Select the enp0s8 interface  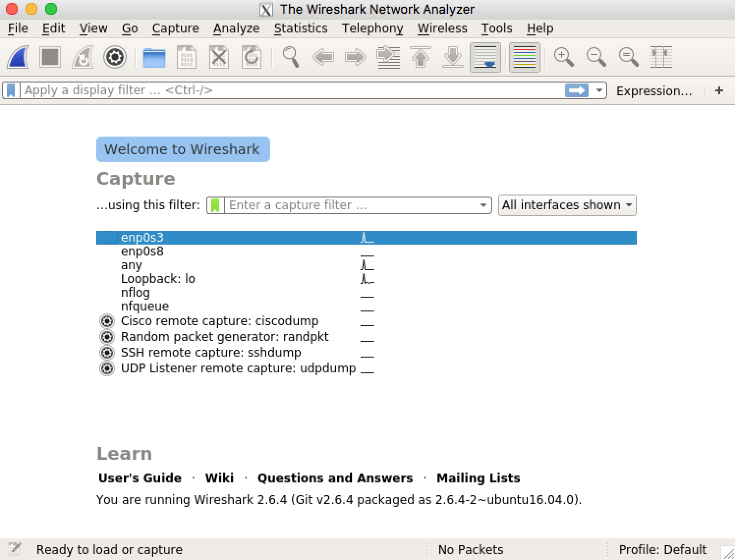pos(367,252)
